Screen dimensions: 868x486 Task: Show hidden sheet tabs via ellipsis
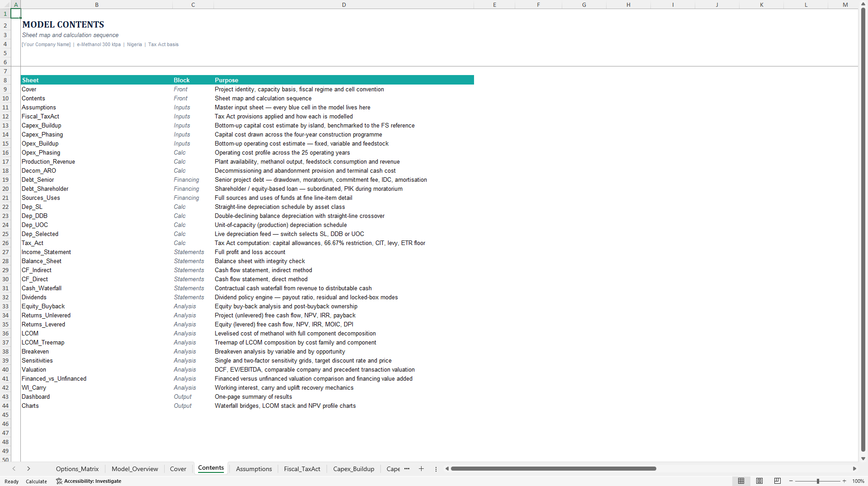click(407, 469)
